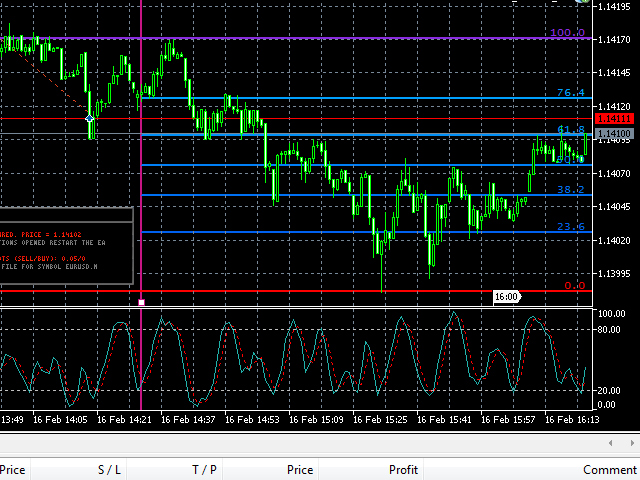Click the 16 Feb 16:13 time axis label
The width and height of the screenshot is (640, 480).
572,420
